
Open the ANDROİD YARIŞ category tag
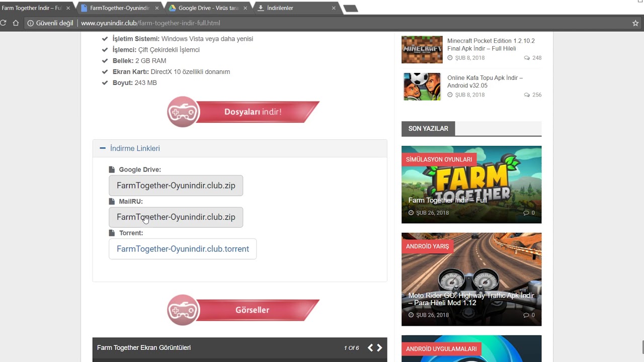point(427,246)
